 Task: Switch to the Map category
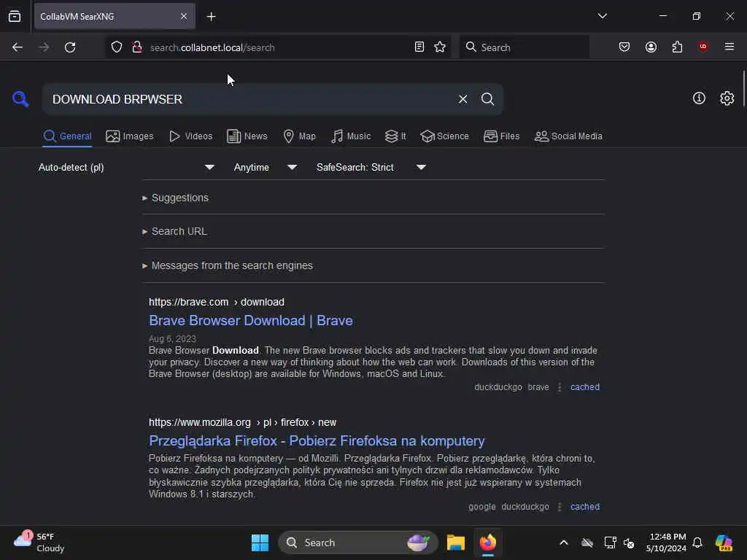(x=300, y=136)
